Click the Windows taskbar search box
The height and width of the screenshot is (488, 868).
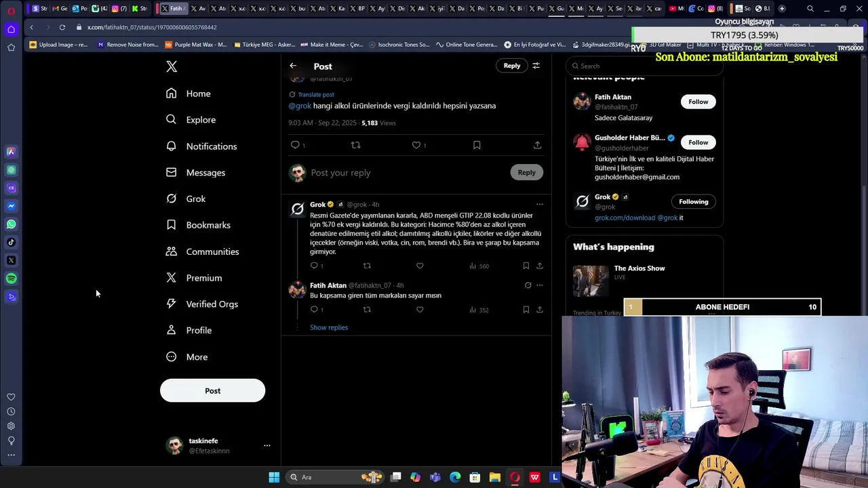point(336,477)
